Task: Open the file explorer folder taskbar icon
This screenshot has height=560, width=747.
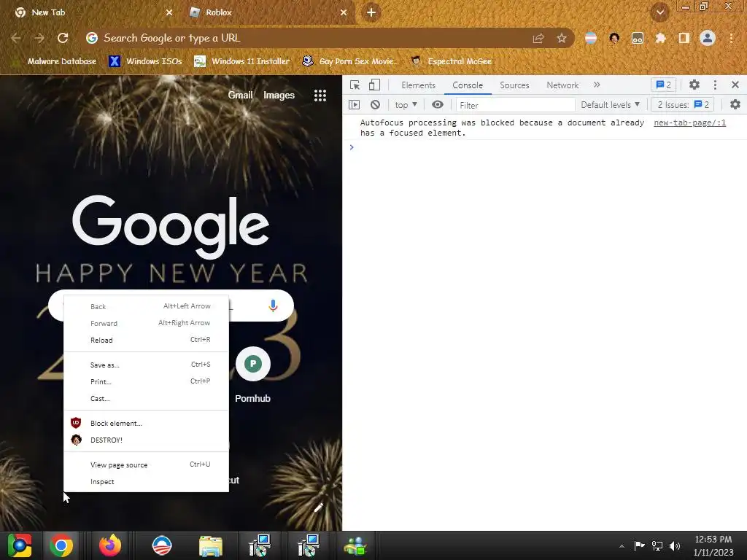Action: (x=211, y=545)
